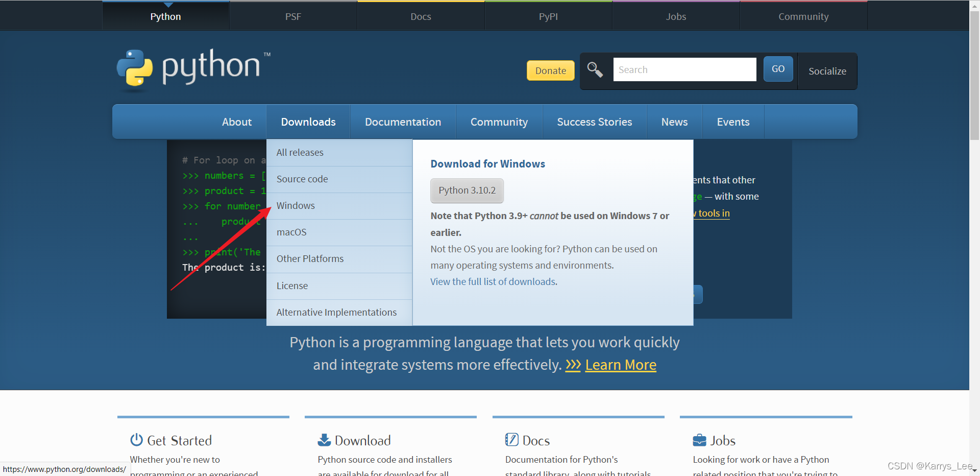The image size is (980, 476).
Task: Click the Get Started power icon
Action: pos(136,440)
